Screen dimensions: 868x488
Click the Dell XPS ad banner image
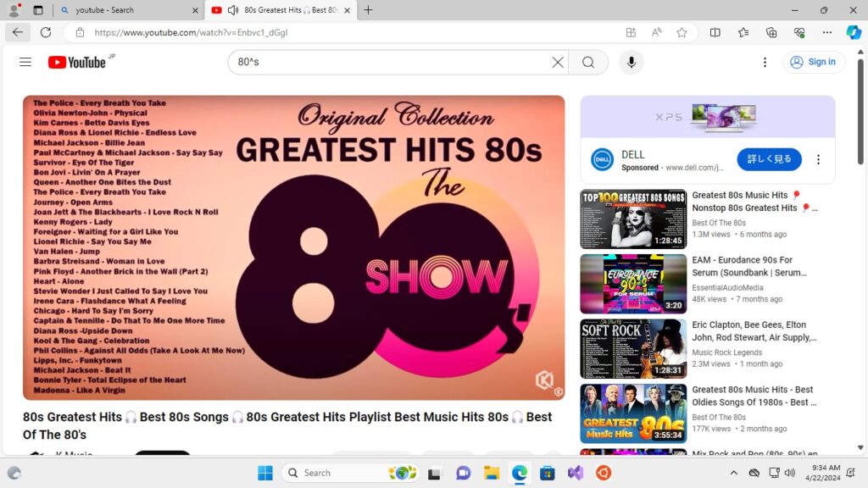click(x=708, y=117)
